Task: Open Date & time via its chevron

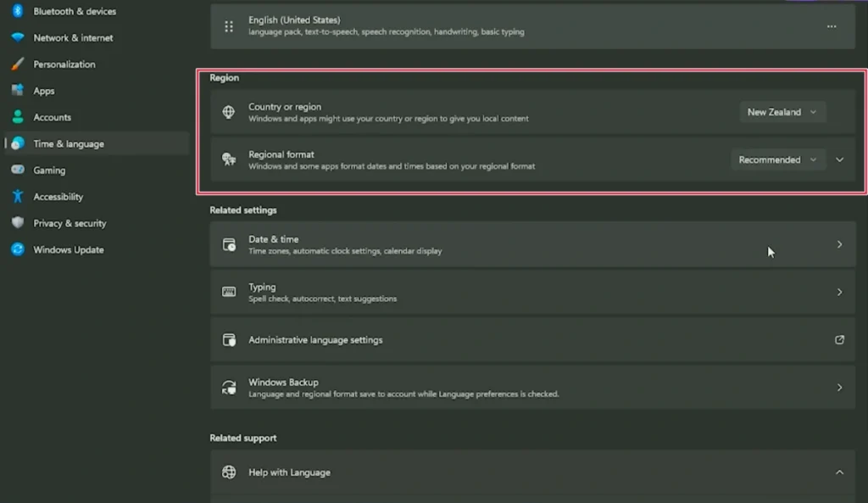Action: tap(839, 244)
